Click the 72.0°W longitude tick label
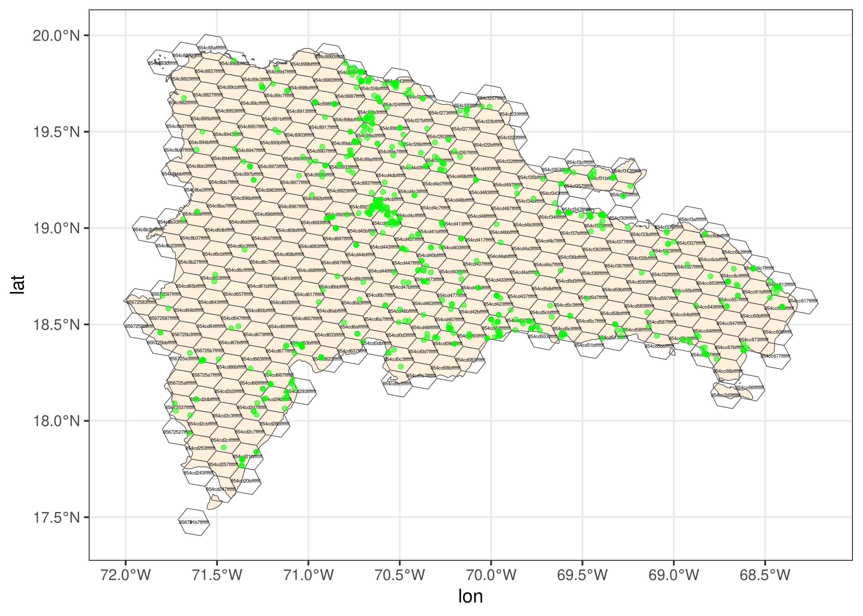 [x=126, y=575]
